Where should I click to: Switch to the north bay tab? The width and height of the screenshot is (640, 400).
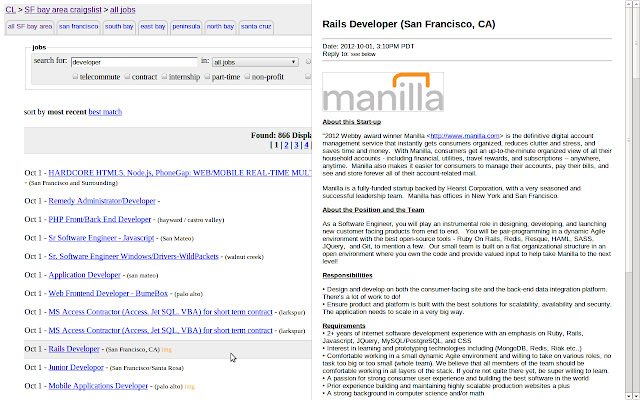220,27
